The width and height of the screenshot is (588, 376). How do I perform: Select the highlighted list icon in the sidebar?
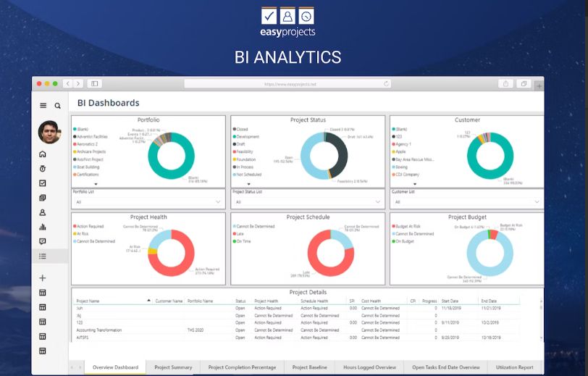(43, 256)
